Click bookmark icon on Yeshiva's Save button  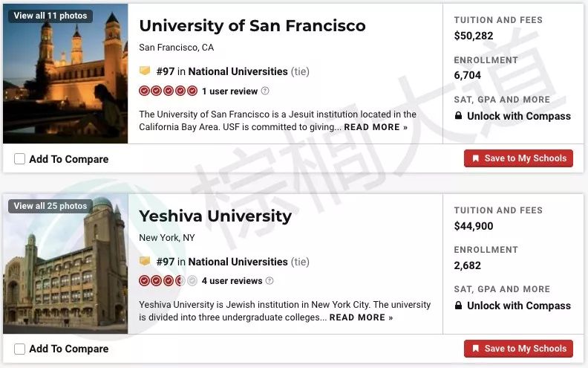click(x=475, y=349)
